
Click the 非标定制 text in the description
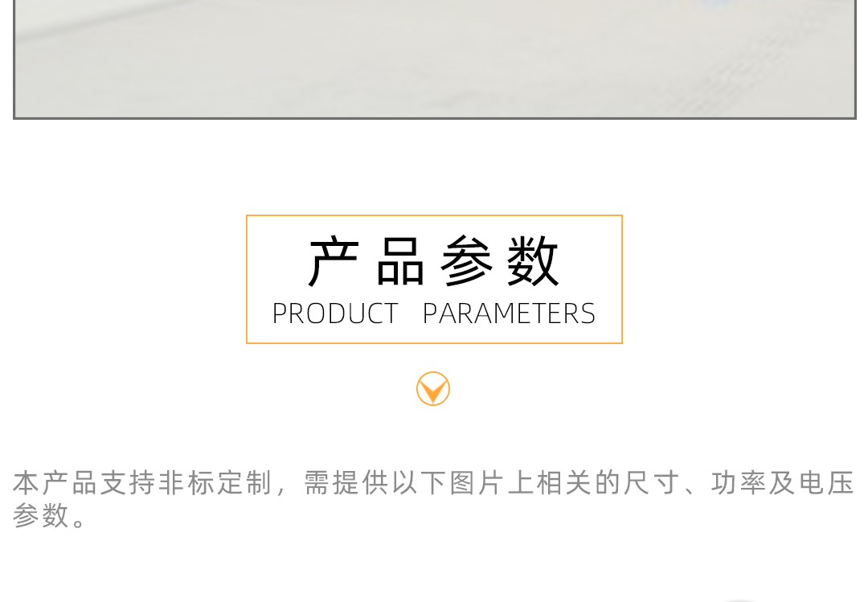pyautogui.click(x=215, y=483)
